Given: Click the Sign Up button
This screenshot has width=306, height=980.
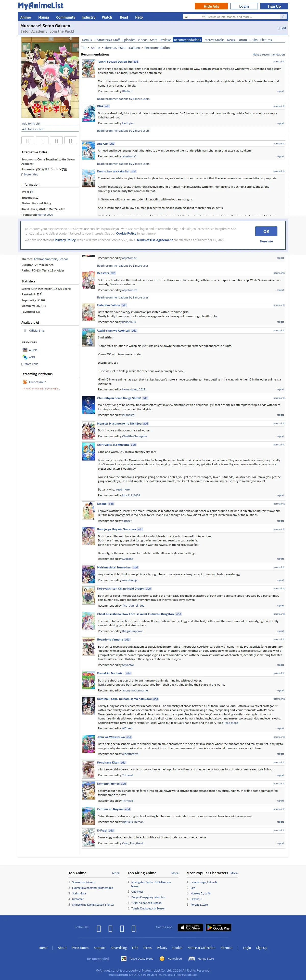Looking at the screenshot, I should pos(274,6).
